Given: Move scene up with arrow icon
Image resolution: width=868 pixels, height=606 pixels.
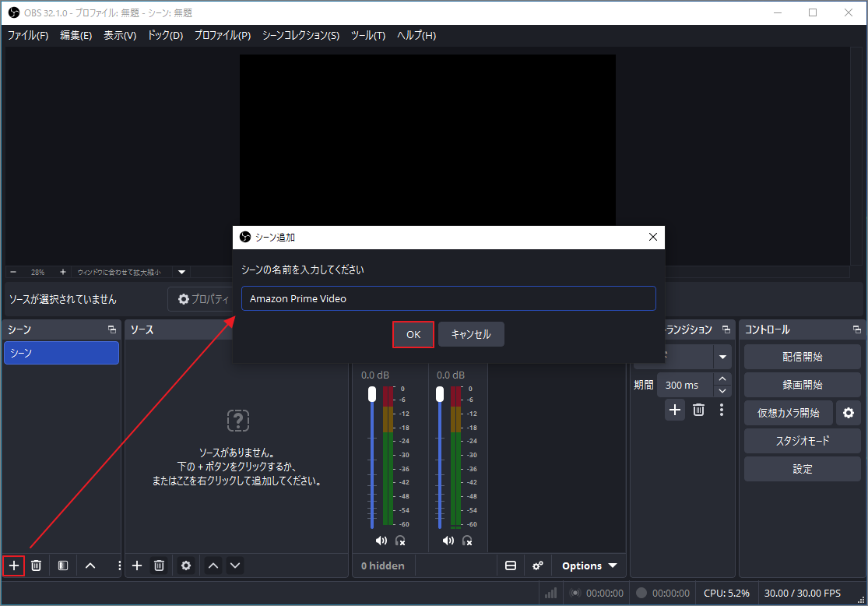Looking at the screenshot, I should pos(90,565).
